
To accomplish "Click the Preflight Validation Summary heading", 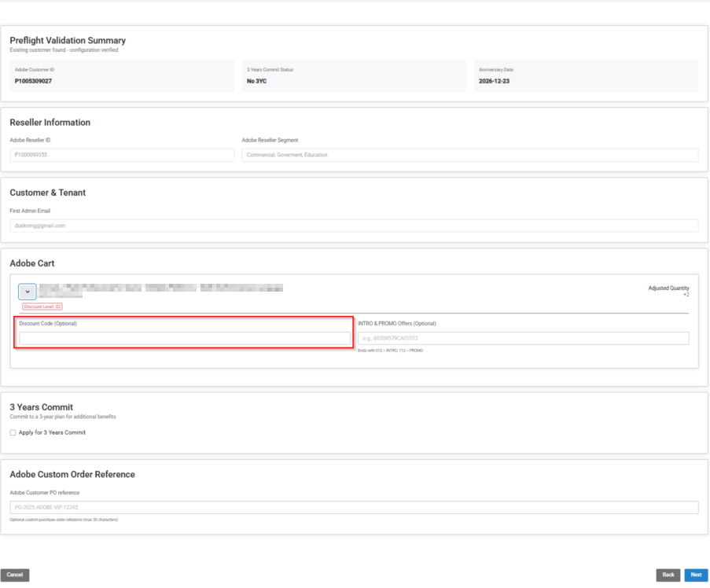I will click(68, 40).
